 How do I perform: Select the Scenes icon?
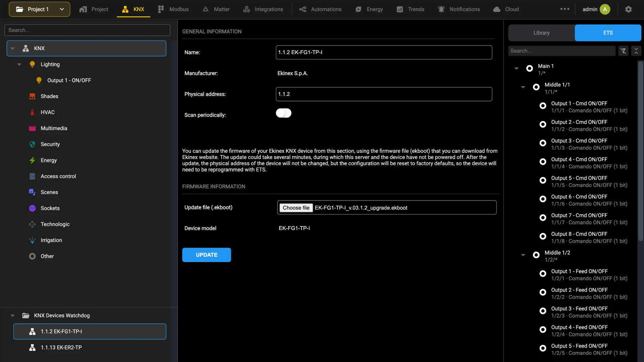pos(32,192)
